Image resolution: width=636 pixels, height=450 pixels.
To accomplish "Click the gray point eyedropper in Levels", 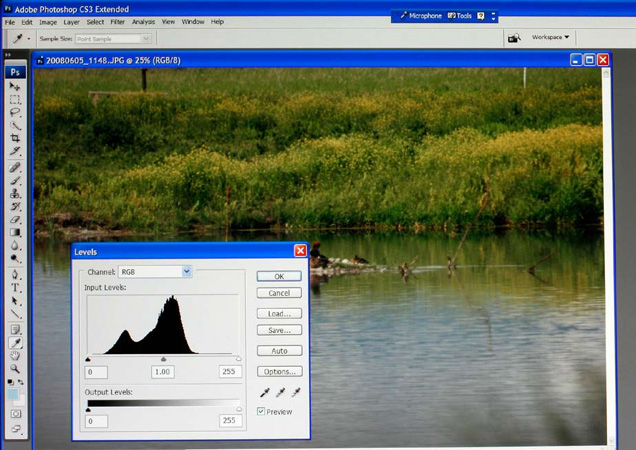I will pos(280,393).
